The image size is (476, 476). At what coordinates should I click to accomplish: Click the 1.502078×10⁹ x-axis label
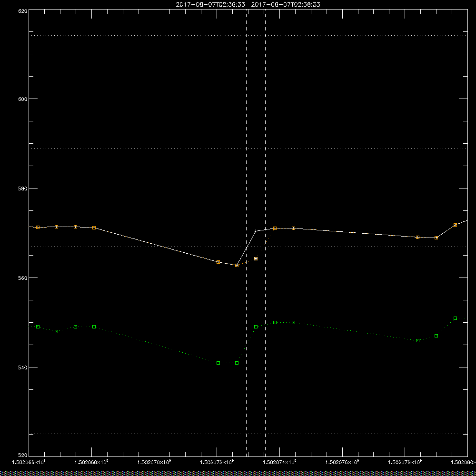[405, 462]
